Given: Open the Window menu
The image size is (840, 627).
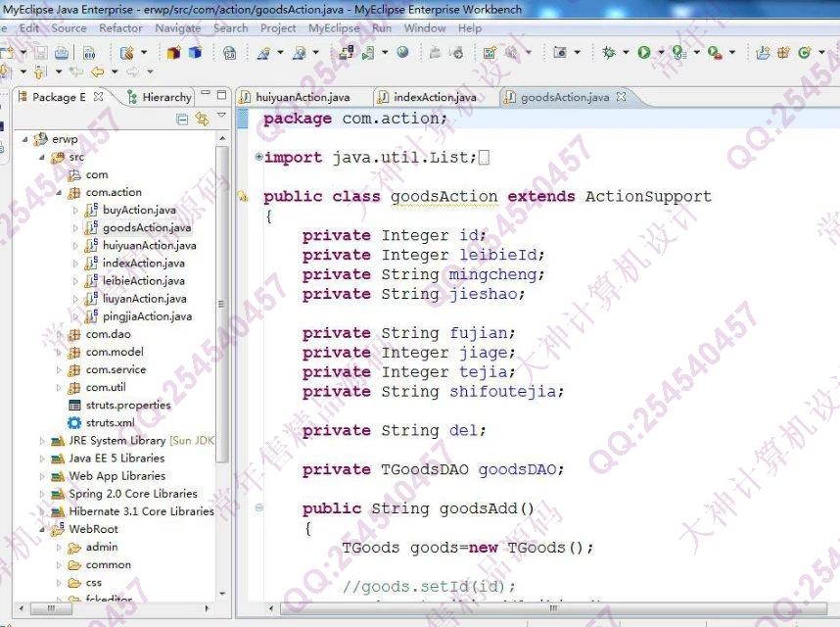Looking at the screenshot, I should [425, 27].
